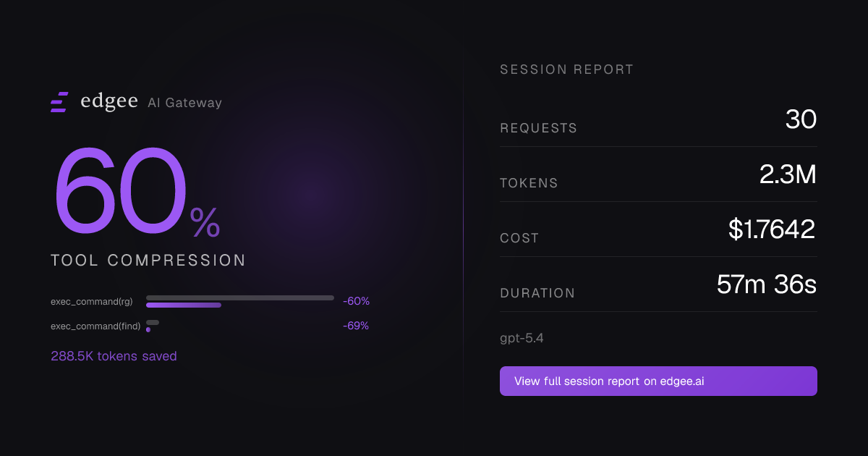The image size is (868, 456).
Task: Click the Cost value $1.7642
Action: 772,229
